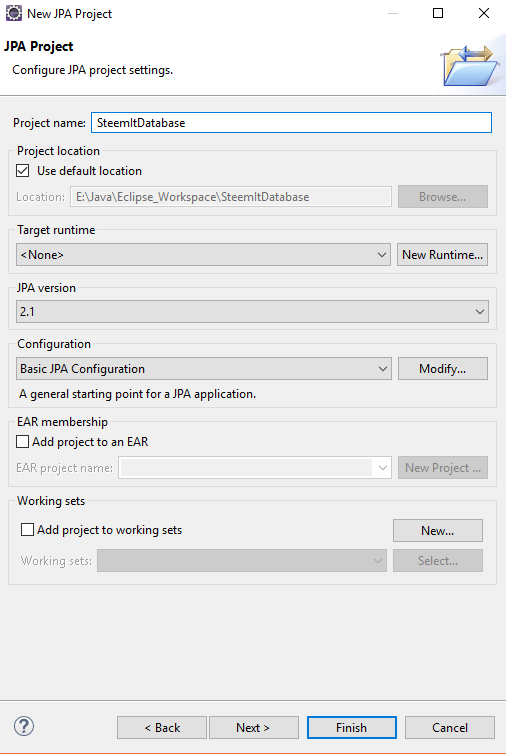Screen dimensions: 506x754
Task: Click the Modify... configuration button
Action: [x=443, y=369]
